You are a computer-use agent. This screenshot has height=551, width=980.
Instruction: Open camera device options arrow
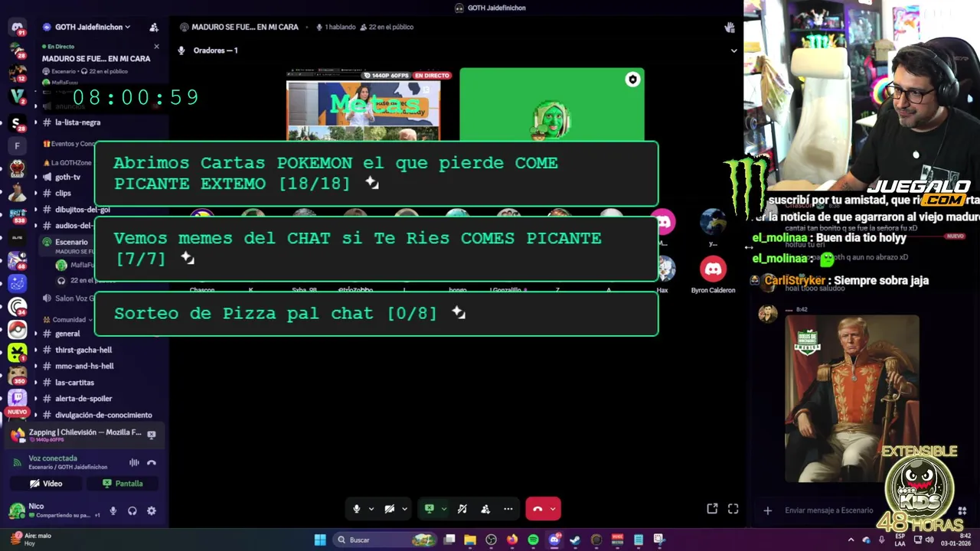pyautogui.click(x=404, y=509)
